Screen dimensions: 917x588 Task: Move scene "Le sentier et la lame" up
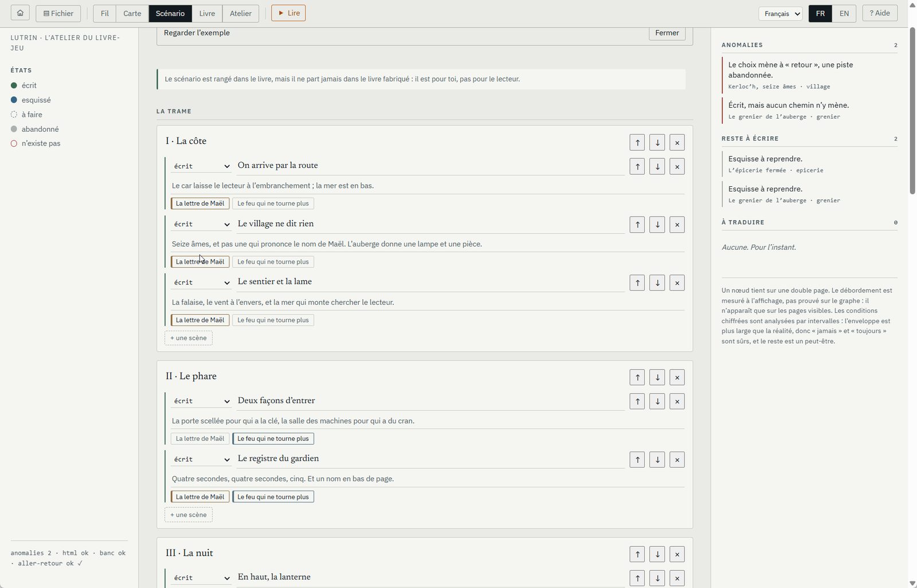click(637, 283)
